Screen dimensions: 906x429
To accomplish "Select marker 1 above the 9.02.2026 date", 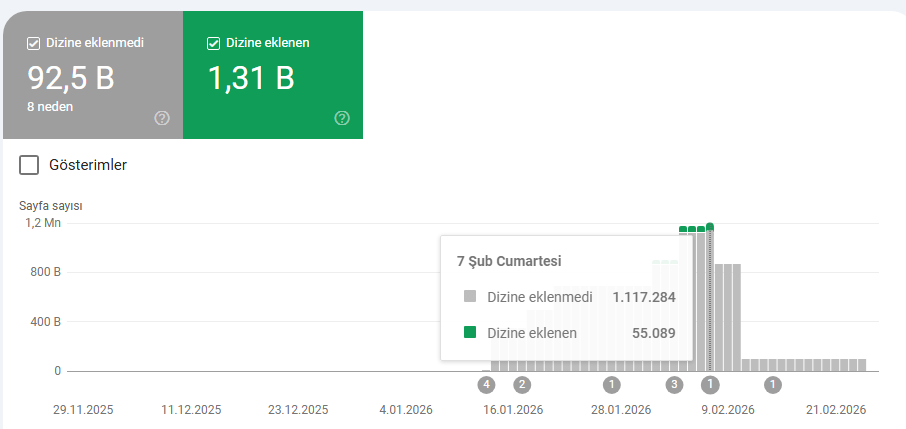I will click(x=710, y=384).
